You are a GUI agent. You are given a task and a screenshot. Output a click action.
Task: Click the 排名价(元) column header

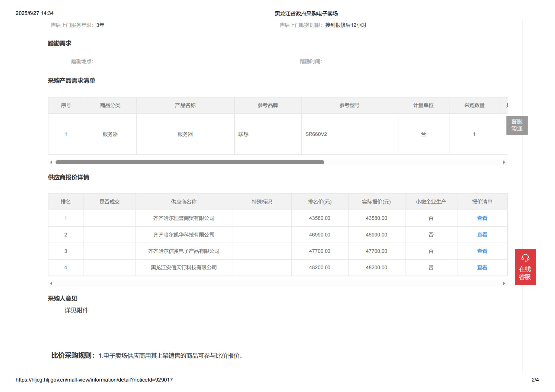coord(320,202)
